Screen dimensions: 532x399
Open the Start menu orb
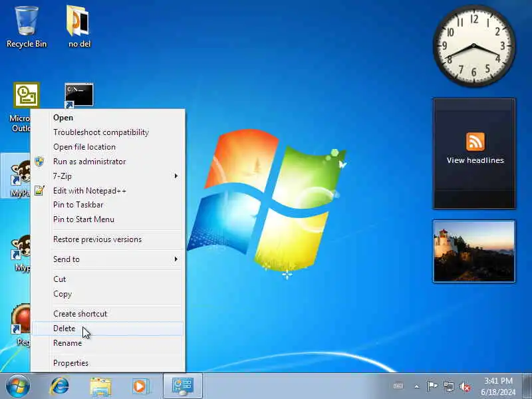coord(18,386)
